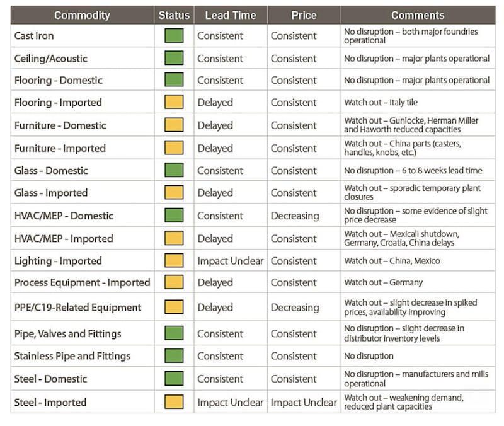Click the green status swatch for Cast Iron
Screen dimensions: 504x426
point(173,36)
